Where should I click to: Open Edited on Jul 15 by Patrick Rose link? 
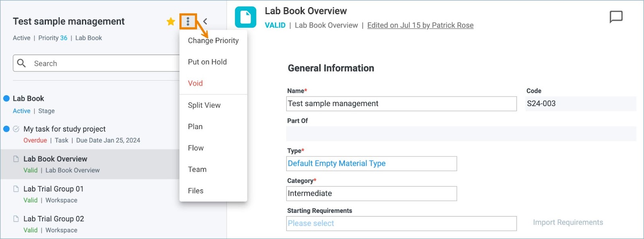[x=420, y=25]
